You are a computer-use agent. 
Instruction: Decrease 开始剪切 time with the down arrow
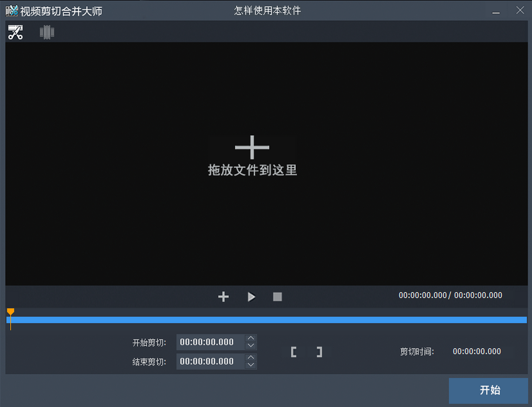(251, 346)
